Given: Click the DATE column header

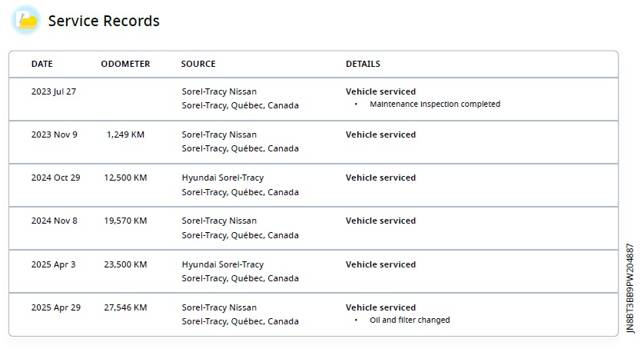Looking at the screenshot, I should [x=42, y=64].
